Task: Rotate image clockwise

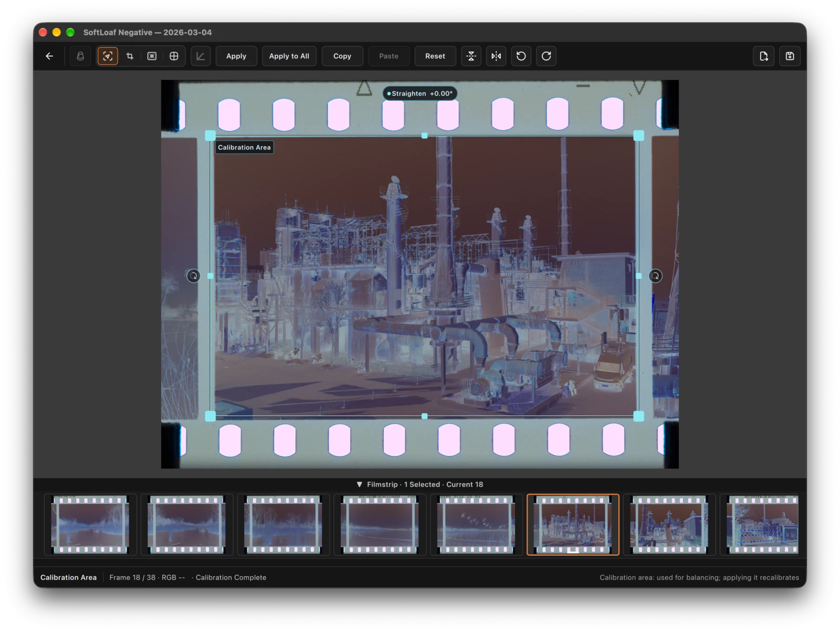Action: (547, 56)
